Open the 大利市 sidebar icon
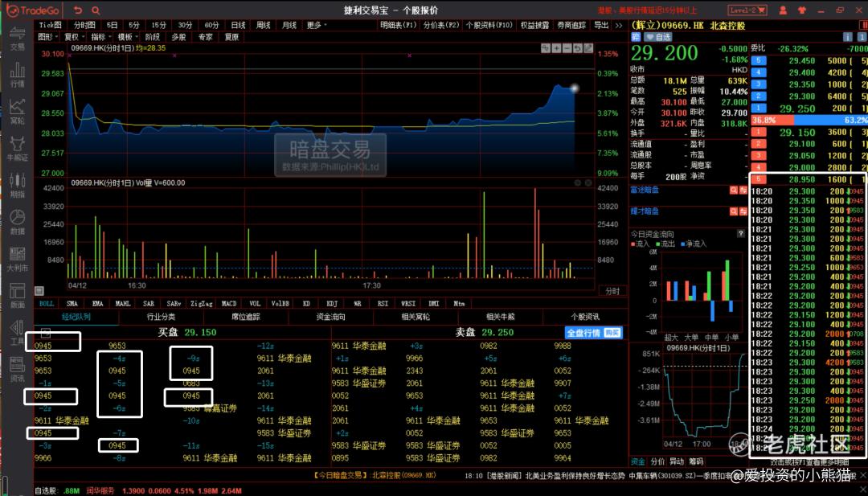The image size is (868, 496). 18,259
